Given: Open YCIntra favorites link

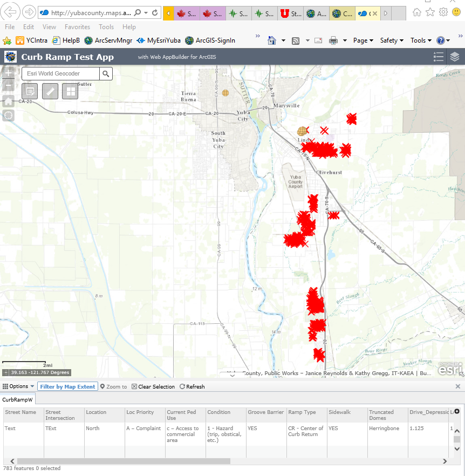Looking at the screenshot, I should [x=32, y=40].
